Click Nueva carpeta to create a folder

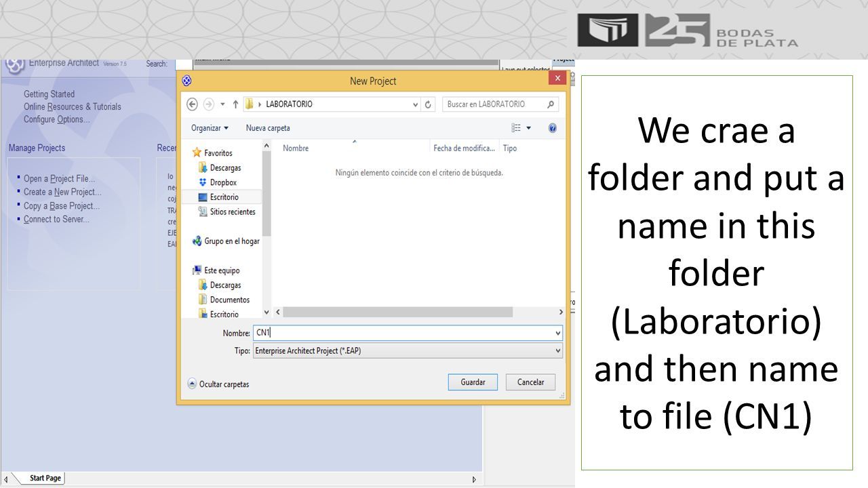pos(268,128)
